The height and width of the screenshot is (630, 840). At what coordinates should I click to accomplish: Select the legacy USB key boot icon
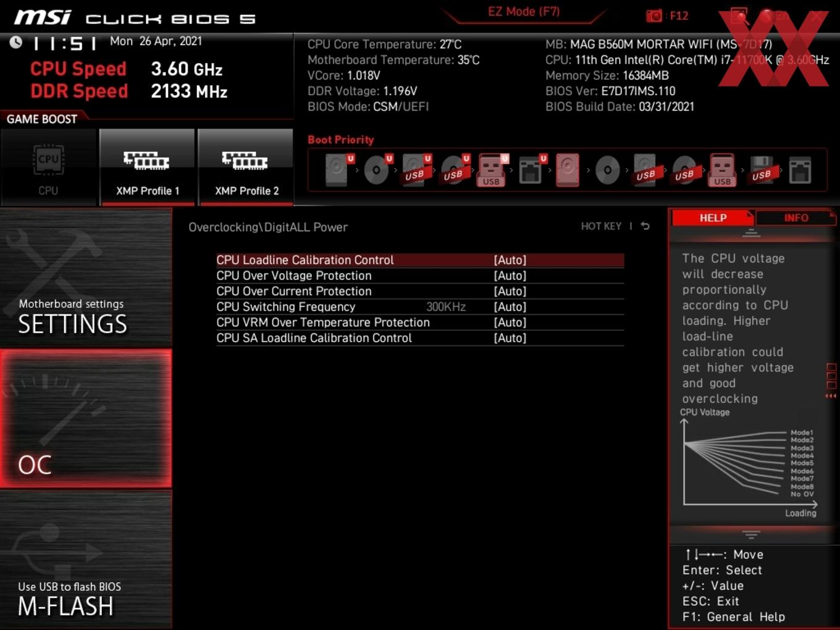pyautogui.click(x=722, y=170)
